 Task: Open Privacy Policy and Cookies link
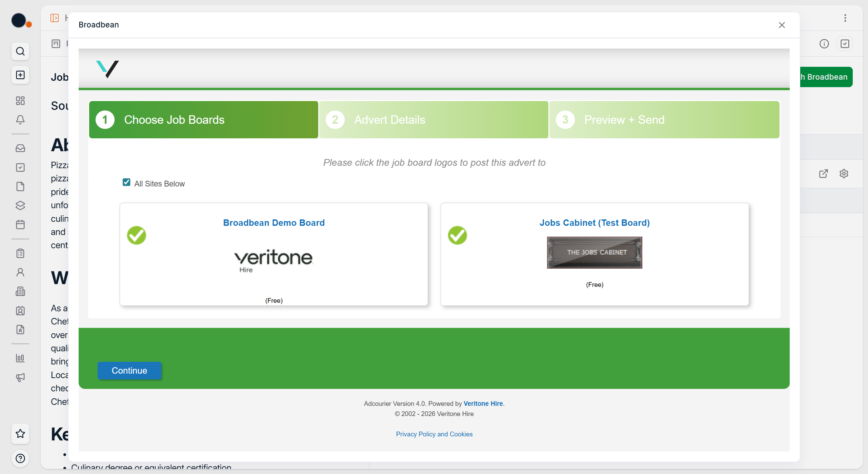coord(434,434)
